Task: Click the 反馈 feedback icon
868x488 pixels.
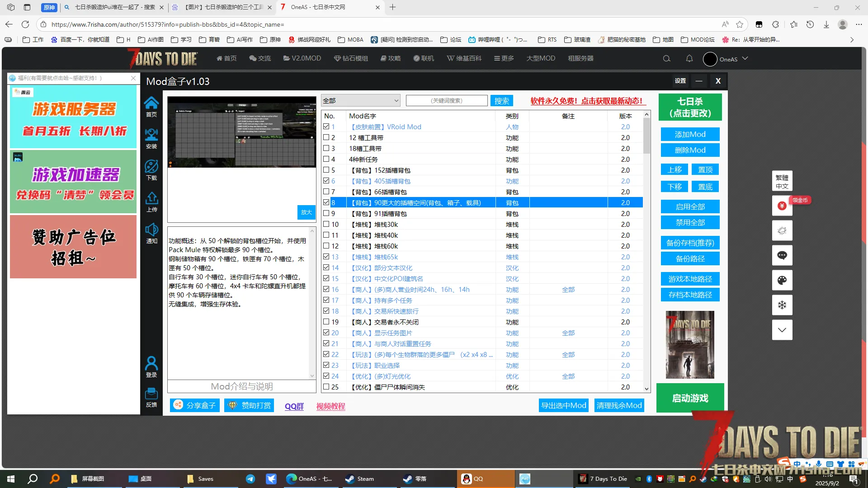Action: coord(151,394)
